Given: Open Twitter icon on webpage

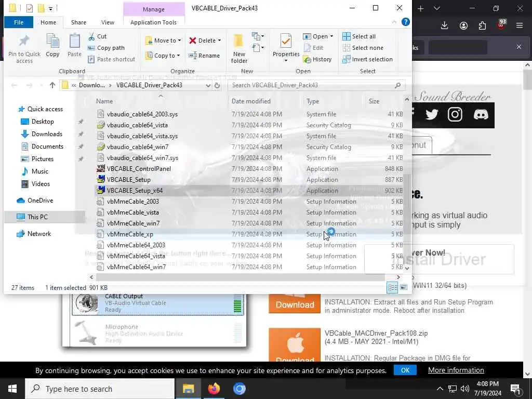Looking at the screenshot, I should point(432,114).
